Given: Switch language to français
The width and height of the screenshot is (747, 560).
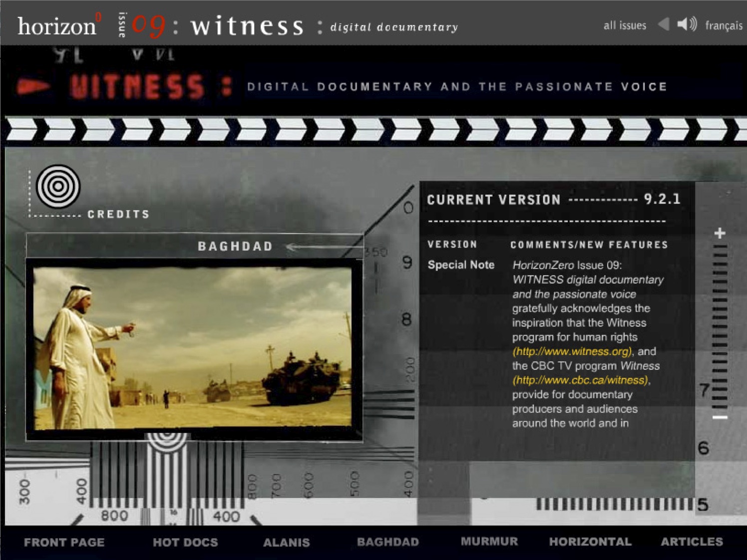Looking at the screenshot, I should [x=724, y=25].
